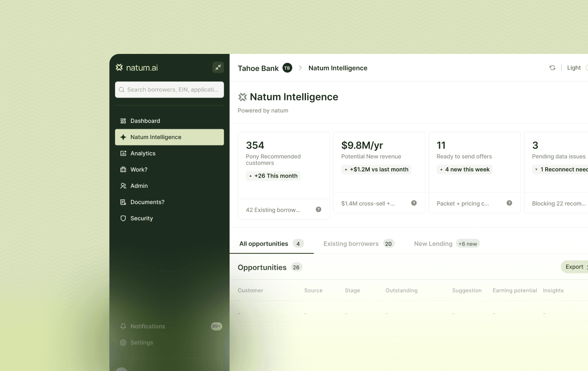This screenshot has height=371, width=588.
Task: Click the $9.8M/yr revenue figure
Action: click(362, 145)
